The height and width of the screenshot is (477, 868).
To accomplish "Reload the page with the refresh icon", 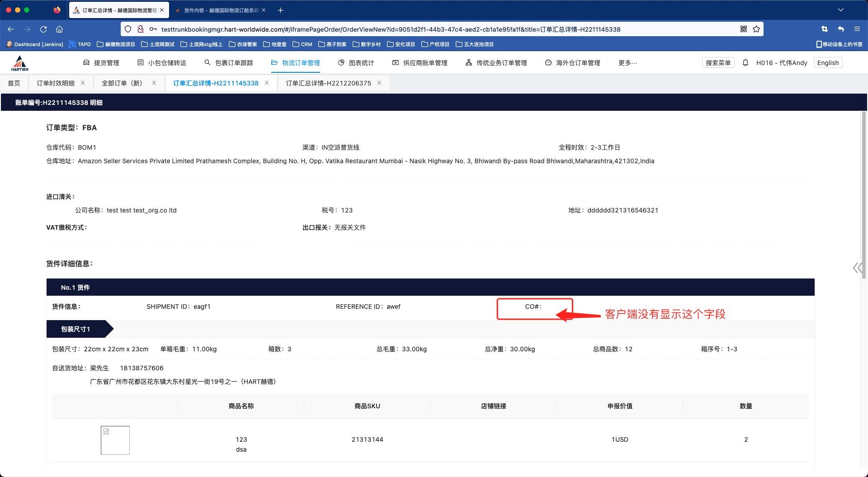I will click(x=43, y=29).
